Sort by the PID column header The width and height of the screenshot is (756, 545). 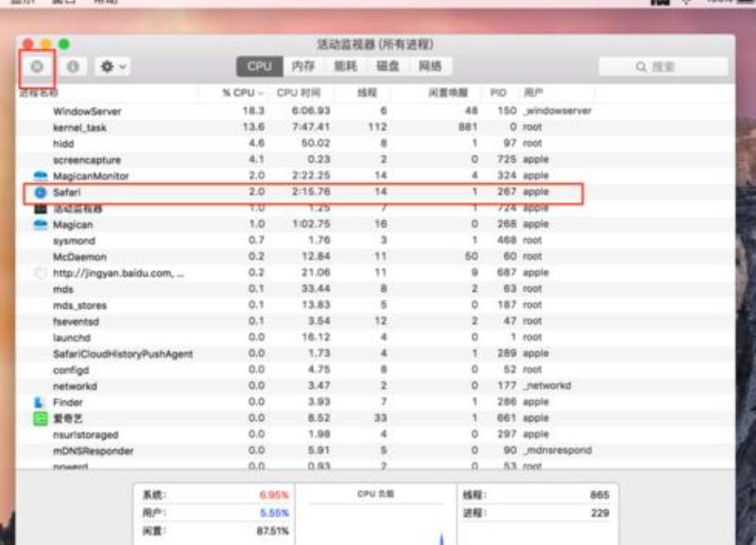[498, 93]
